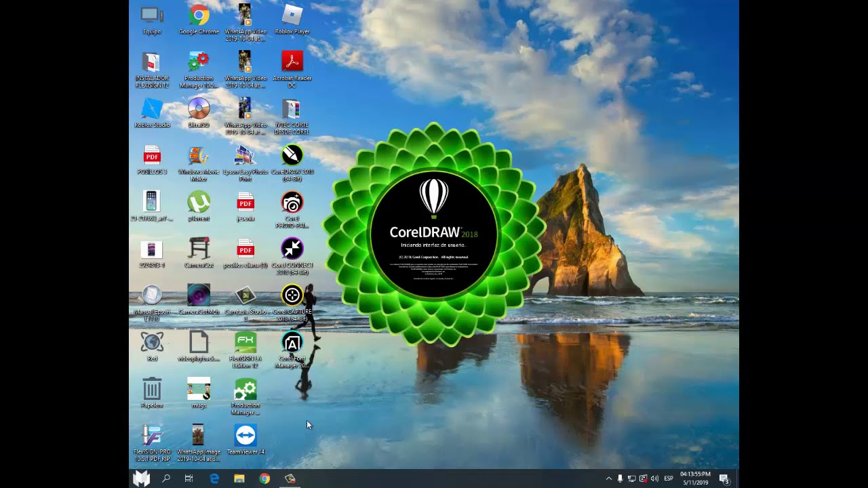Select the videoplayback file icon
The image size is (868, 488).
click(199, 346)
